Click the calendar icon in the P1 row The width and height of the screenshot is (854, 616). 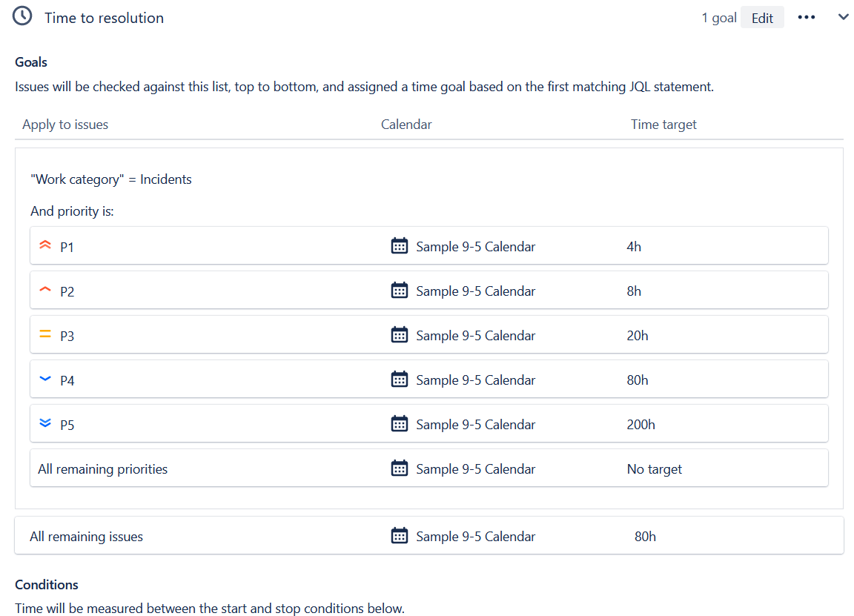(x=400, y=245)
